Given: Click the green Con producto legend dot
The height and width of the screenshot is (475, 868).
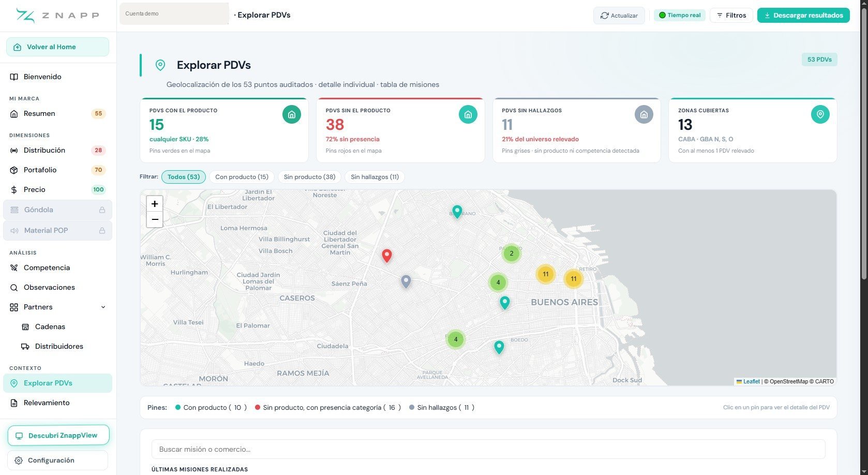Looking at the screenshot, I should (x=178, y=407).
